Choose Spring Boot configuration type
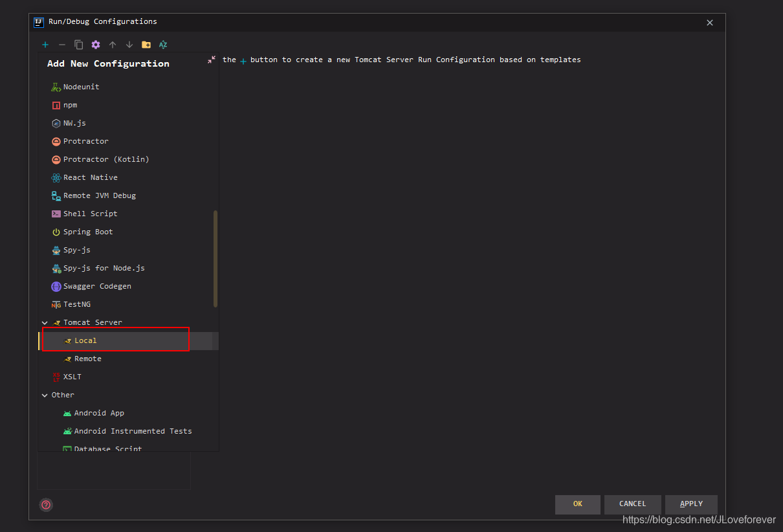783x532 pixels. (x=128, y=232)
